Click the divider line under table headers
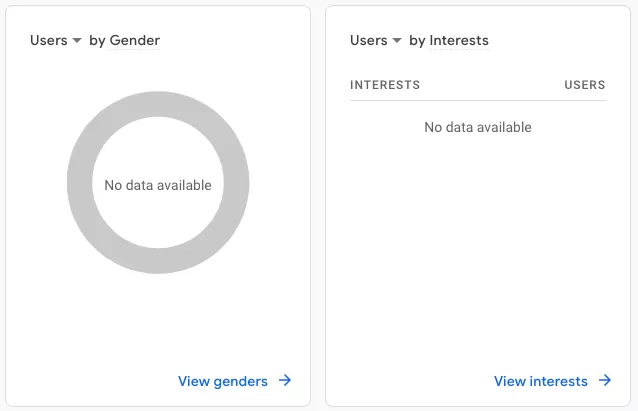 pyautogui.click(x=478, y=100)
